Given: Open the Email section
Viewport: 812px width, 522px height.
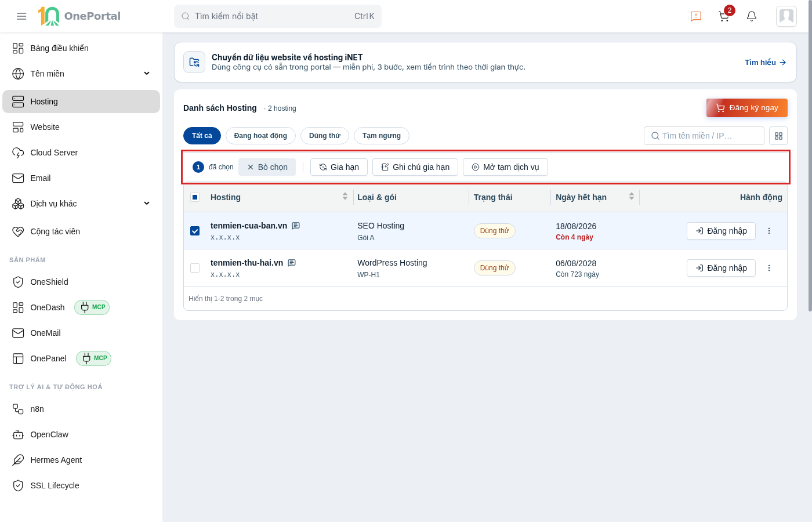Looking at the screenshot, I should click(x=81, y=178).
